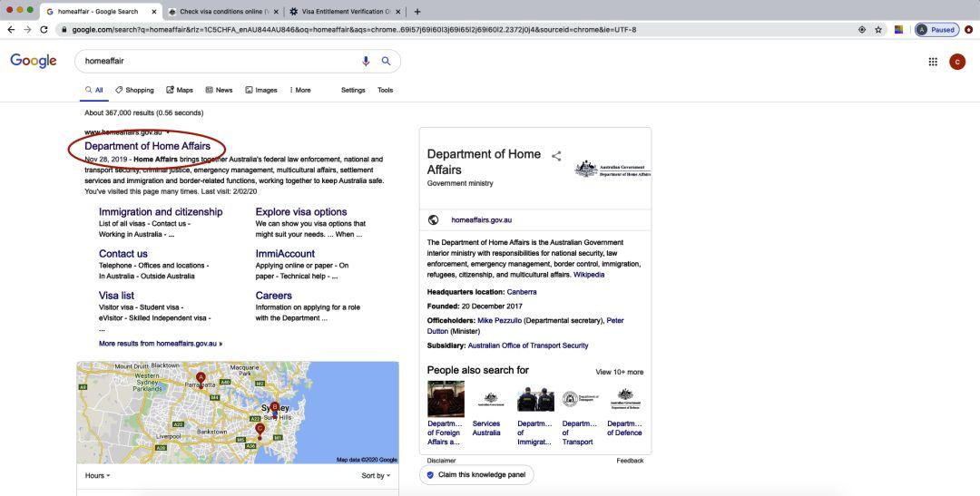Select the Images search tab

(261, 90)
